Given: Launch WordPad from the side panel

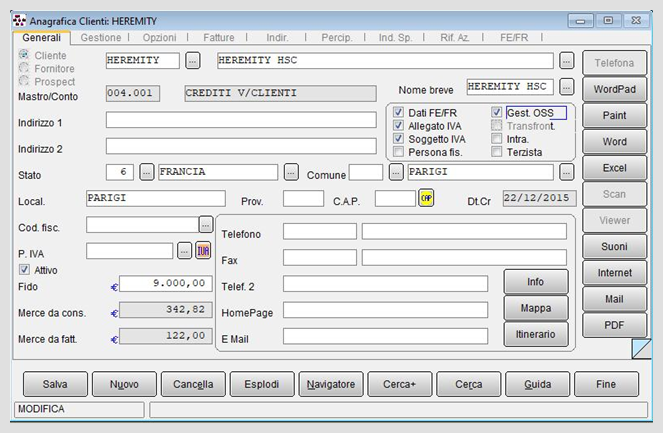Looking at the screenshot, I should (615, 89).
